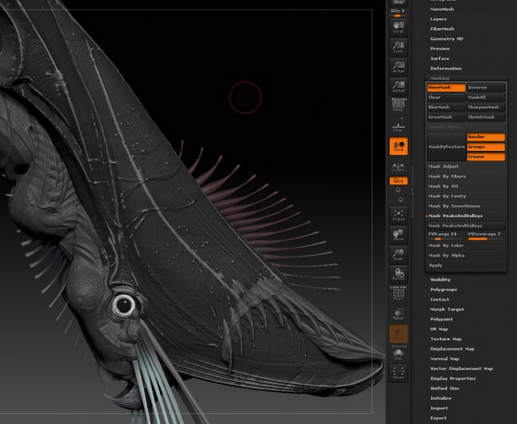The image size is (517, 424).
Task: Turn off Border in MaskByFeature
Action: [x=486, y=137]
